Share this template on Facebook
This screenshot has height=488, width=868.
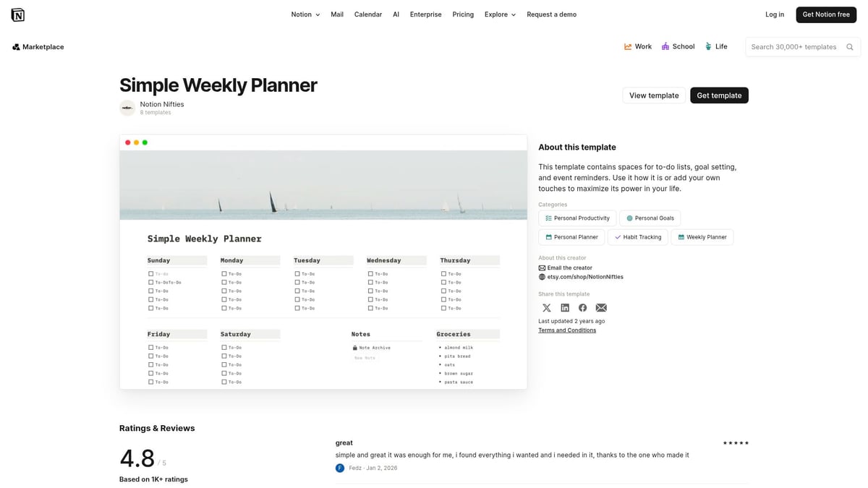point(583,307)
